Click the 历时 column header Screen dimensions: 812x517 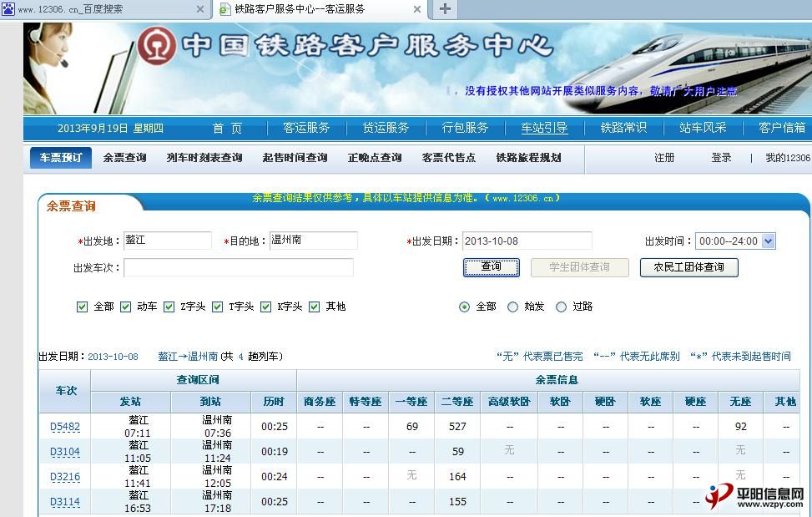pos(274,402)
